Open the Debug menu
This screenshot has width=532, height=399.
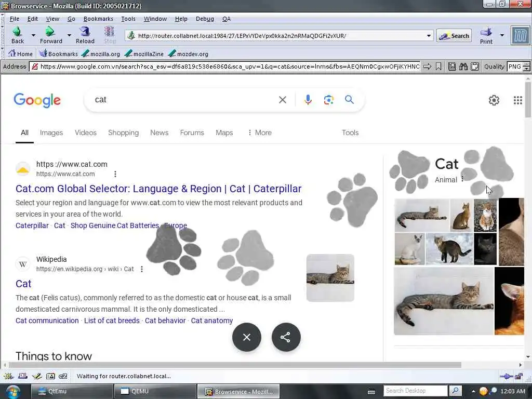pos(205,19)
